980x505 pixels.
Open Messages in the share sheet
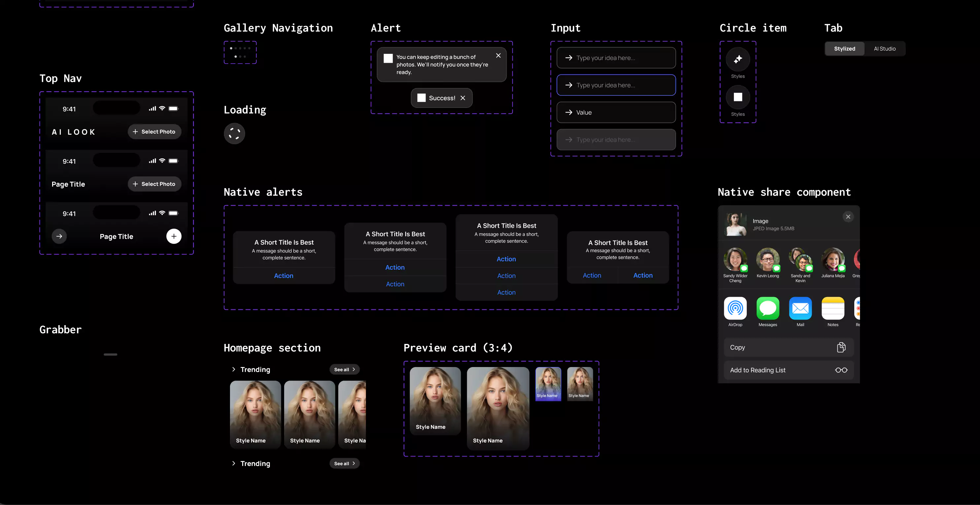pos(768,308)
